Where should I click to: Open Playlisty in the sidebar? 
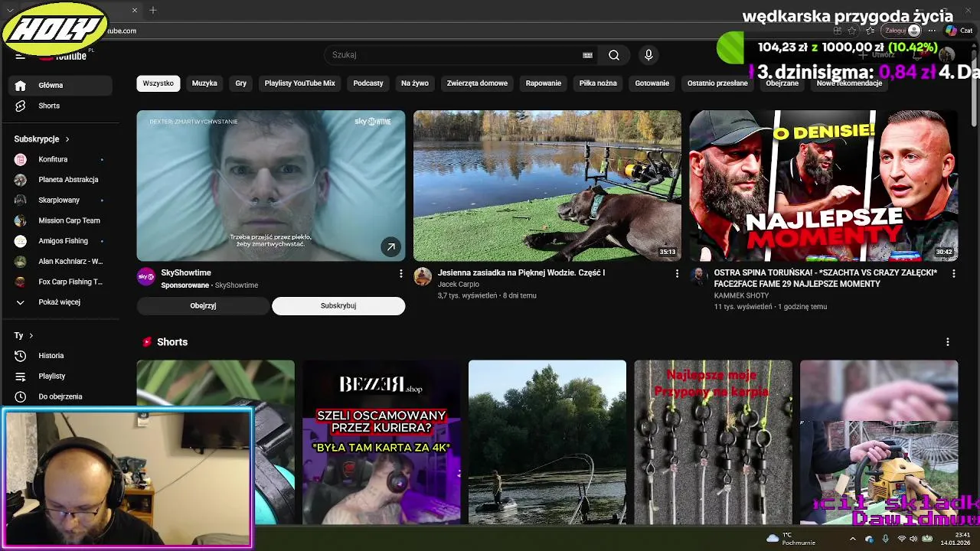(60, 377)
